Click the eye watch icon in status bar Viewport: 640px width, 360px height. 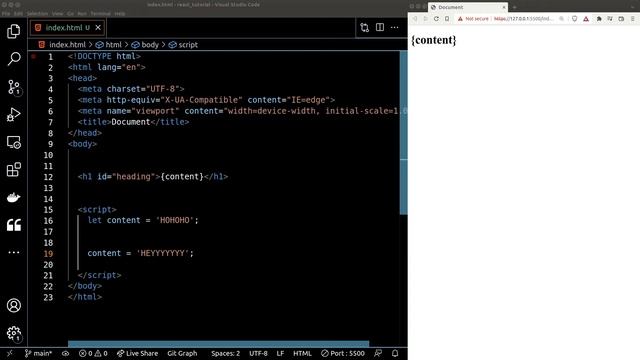click(65, 353)
